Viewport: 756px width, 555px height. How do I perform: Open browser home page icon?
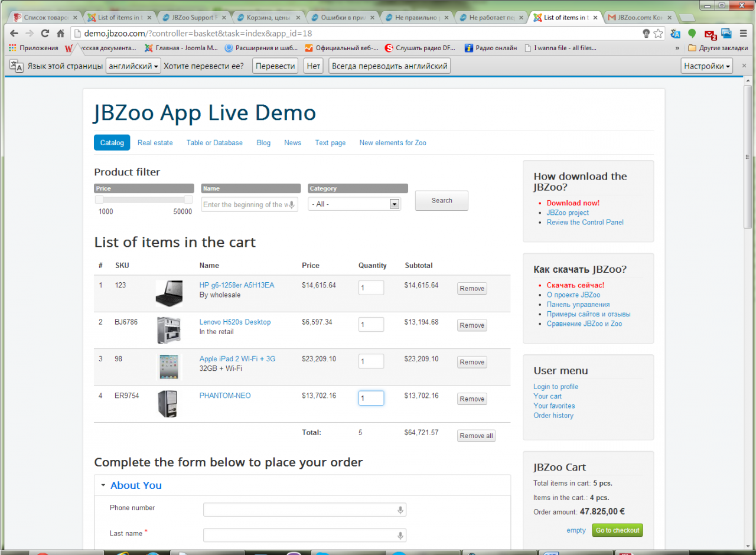60,34
